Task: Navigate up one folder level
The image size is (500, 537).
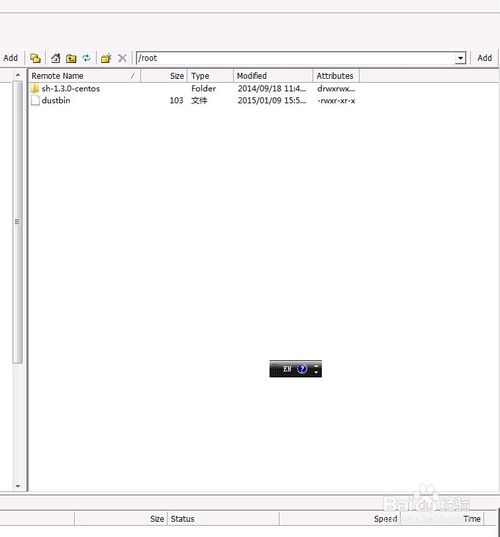Action: [x=71, y=58]
